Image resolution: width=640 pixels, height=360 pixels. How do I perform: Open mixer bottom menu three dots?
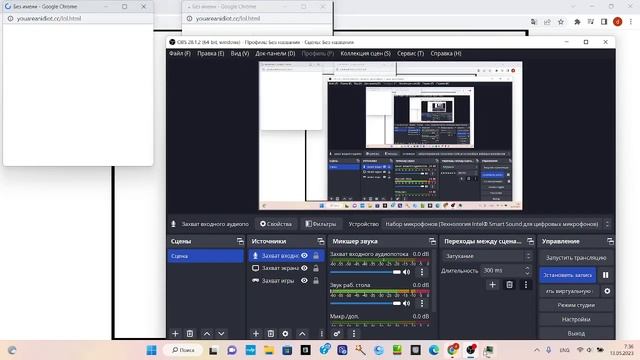[x=354, y=333]
